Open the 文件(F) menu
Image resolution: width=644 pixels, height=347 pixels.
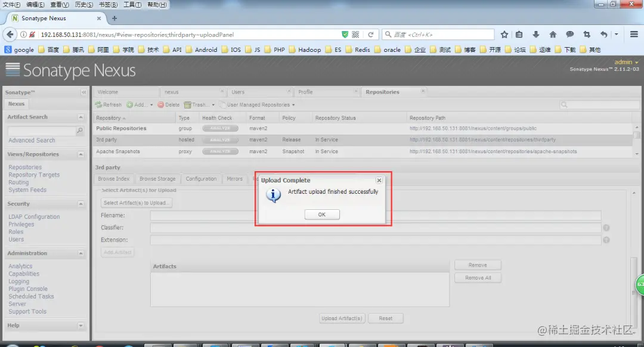click(11, 5)
